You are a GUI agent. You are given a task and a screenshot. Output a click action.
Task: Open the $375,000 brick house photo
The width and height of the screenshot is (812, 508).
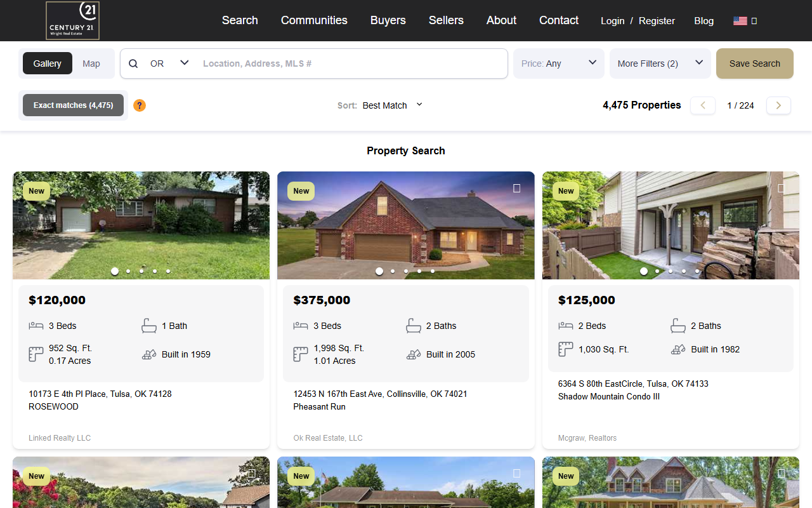click(x=406, y=225)
